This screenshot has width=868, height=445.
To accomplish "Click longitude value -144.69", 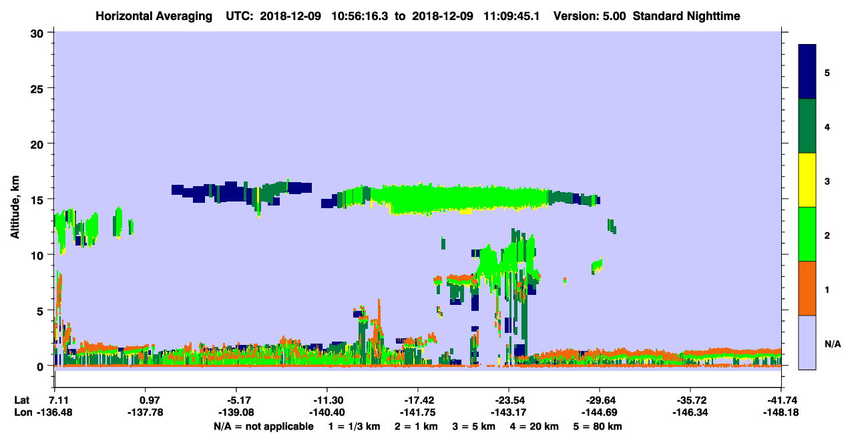I will tap(599, 413).
